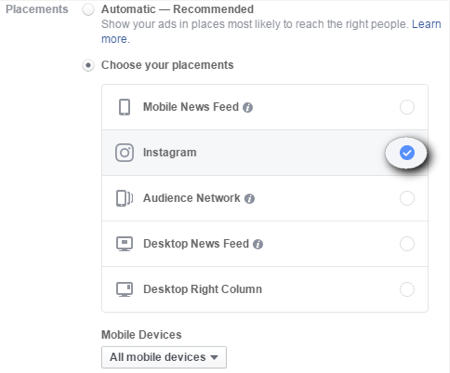Viewport: 450px width, 373px height.
Task: Click the Mobile News Feed phone icon
Action: [x=124, y=107]
